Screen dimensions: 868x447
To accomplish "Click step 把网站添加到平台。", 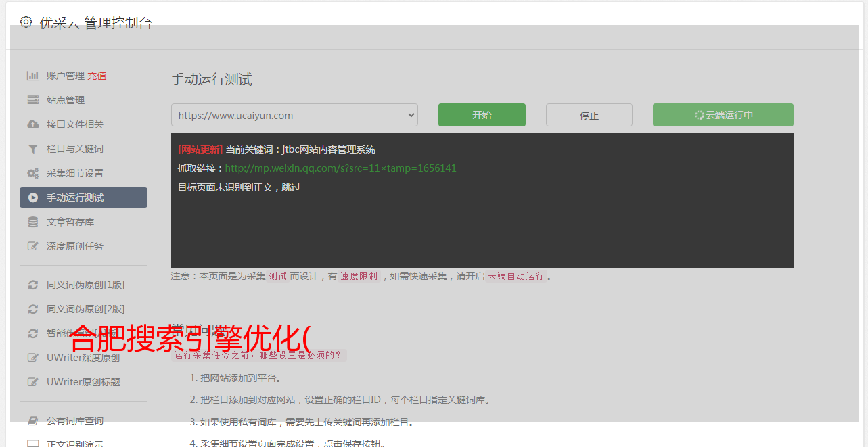I will pyautogui.click(x=240, y=378).
